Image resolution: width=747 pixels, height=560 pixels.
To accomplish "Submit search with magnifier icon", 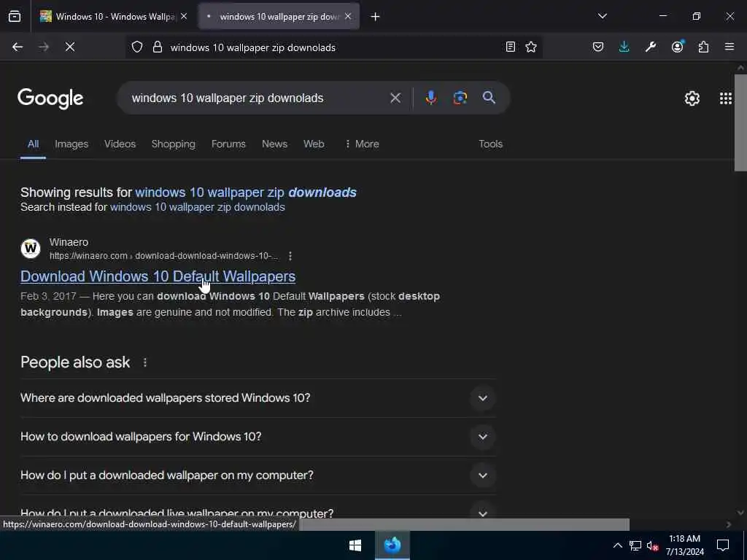I will pyautogui.click(x=489, y=98).
